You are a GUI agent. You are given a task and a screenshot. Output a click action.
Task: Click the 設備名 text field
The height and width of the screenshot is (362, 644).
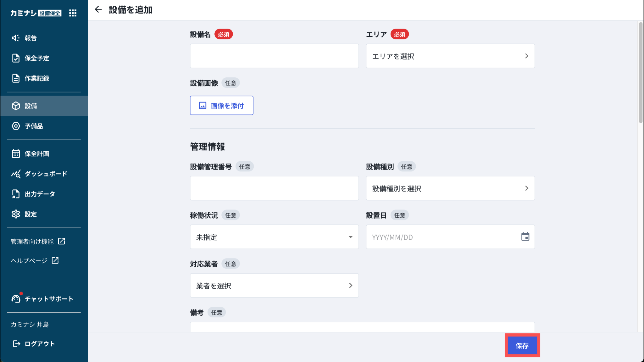pos(274,56)
